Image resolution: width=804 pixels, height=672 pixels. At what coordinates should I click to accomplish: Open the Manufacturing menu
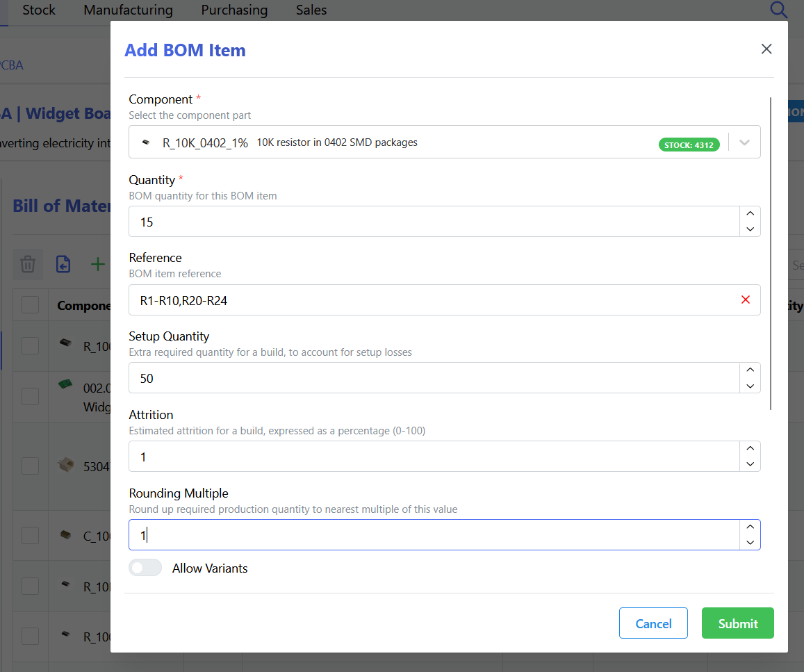pyautogui.click(x=128, y=10)
